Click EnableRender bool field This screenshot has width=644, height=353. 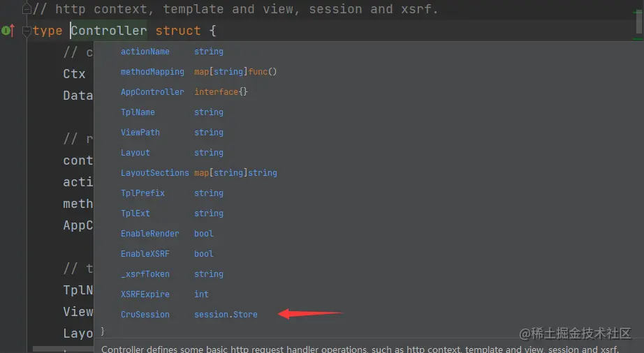click(149, 234)
